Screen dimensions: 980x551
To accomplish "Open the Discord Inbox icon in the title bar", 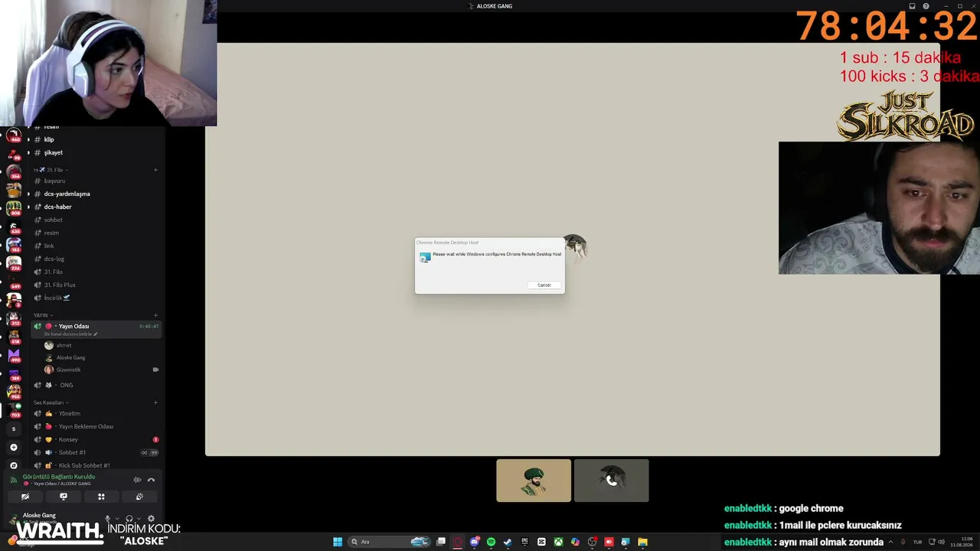I will (x=912, y=6).
